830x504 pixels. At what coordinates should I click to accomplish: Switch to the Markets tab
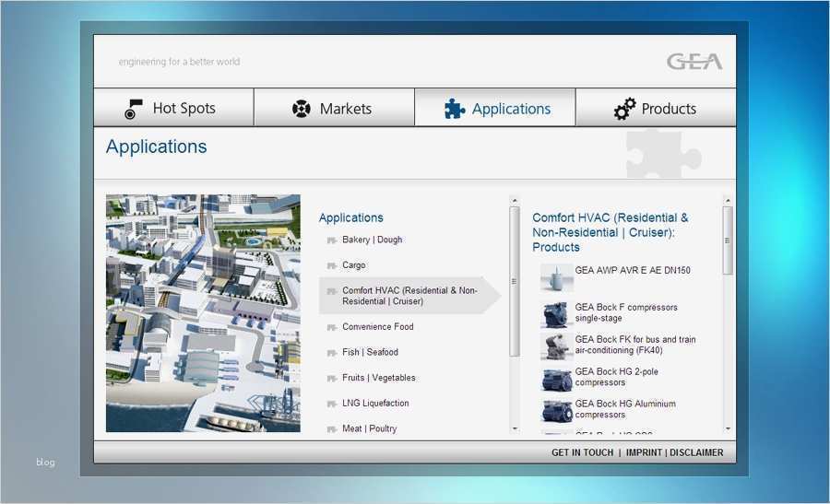[335, 108]
